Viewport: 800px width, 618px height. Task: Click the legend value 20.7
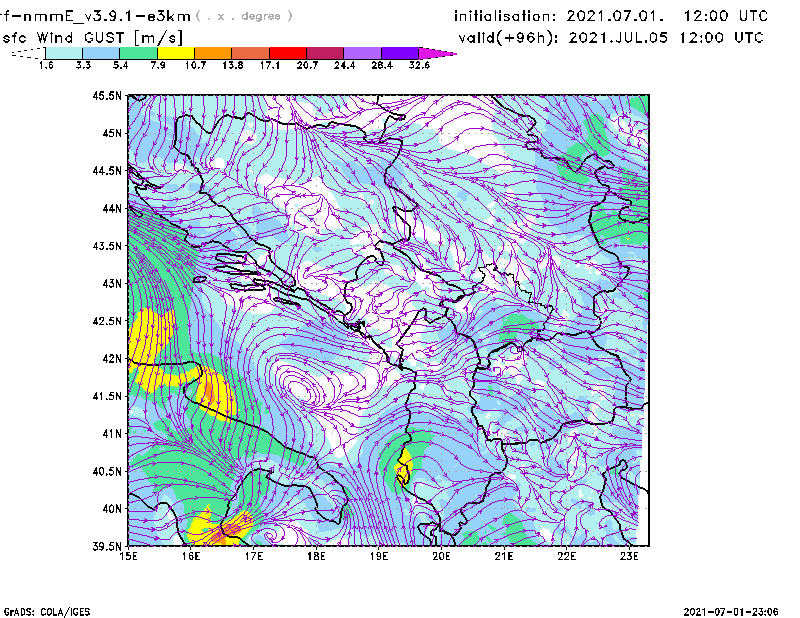[307, 65]
